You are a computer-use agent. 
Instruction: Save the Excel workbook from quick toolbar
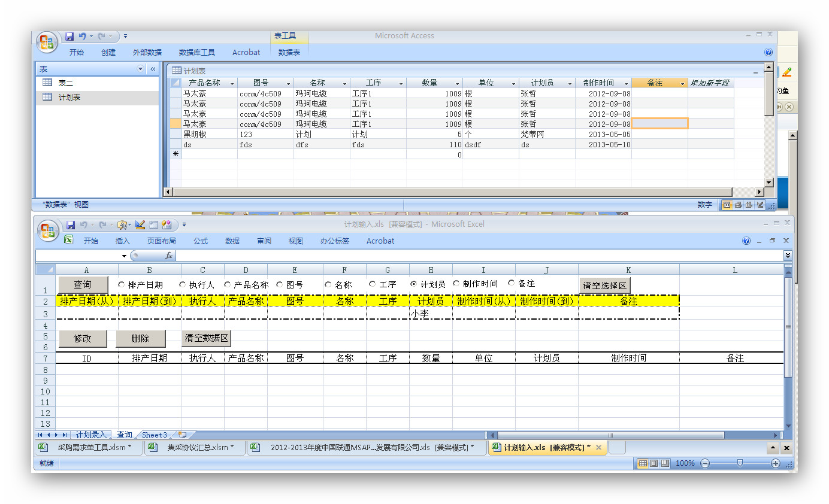point(71,225)
